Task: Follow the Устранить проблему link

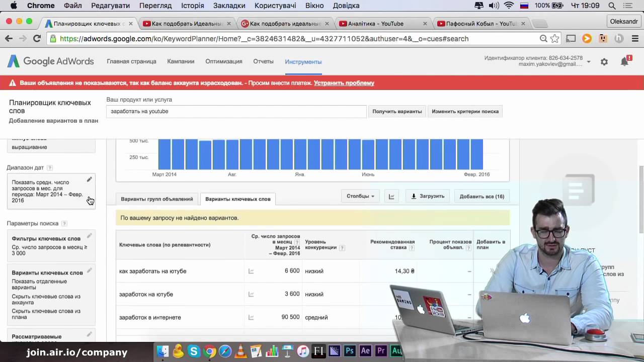Action: tap(344, 83)
